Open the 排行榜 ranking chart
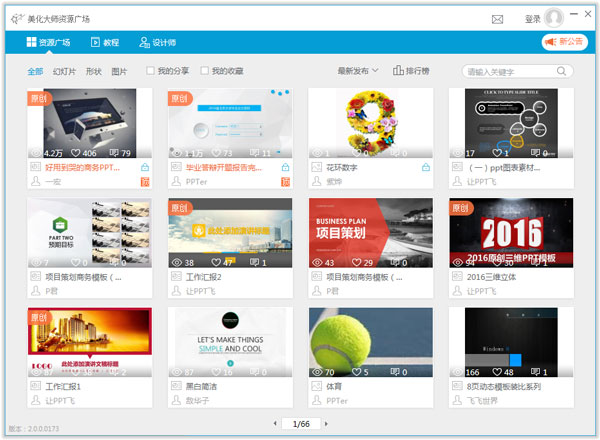 [404, 72]
